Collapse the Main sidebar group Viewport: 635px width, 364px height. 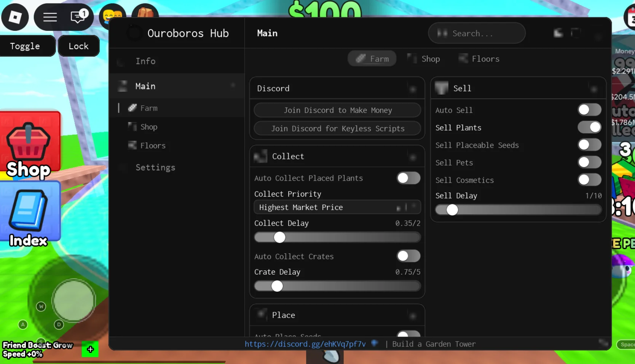[x=233, y=86]
